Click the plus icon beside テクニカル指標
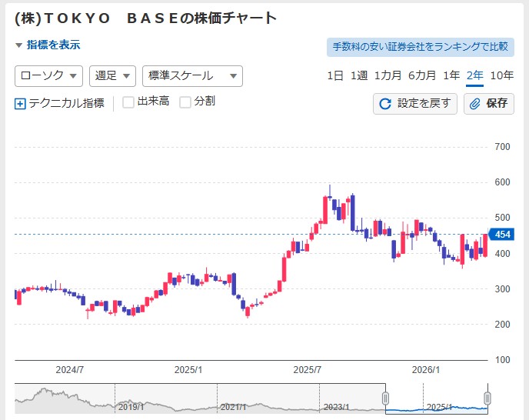The image size is (529, 420). pyautogui.click(x=20, y=103)
